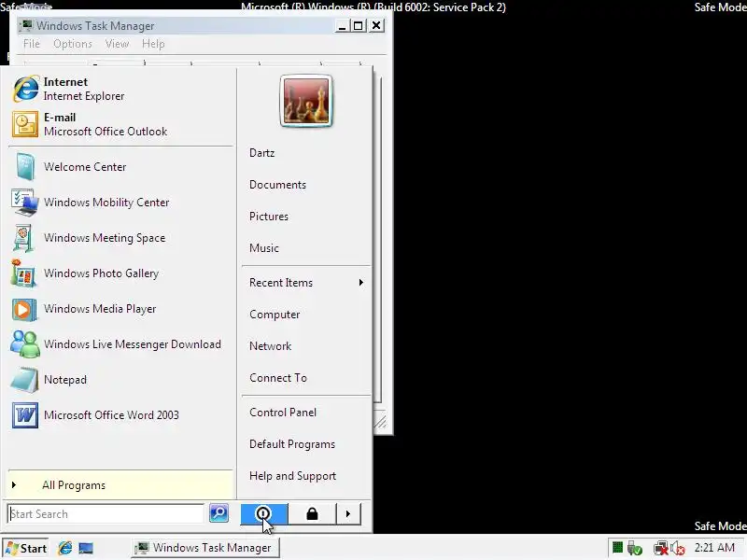Click the Start Search input field

click(106, 514)
